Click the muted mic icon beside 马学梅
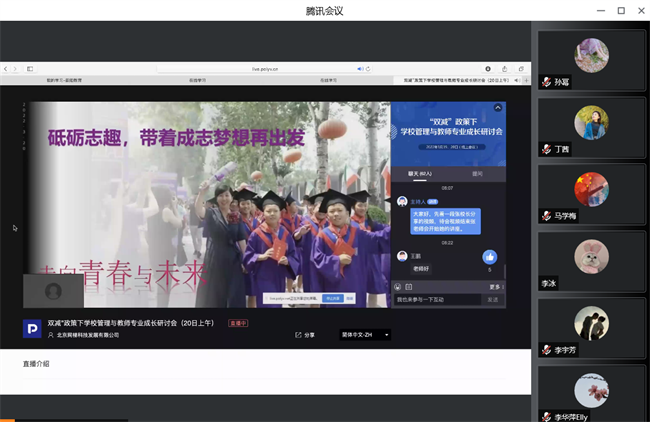650x422 pixels. (546, 216)
